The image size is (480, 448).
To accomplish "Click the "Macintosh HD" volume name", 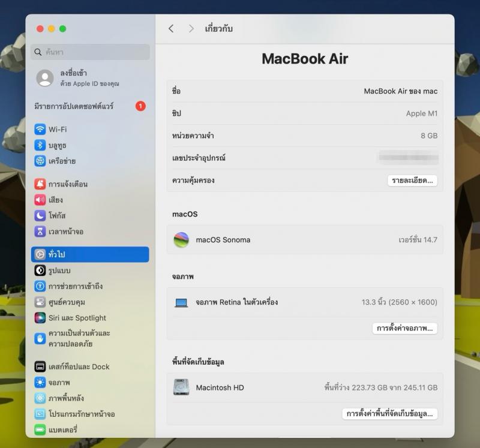I will pyautogui.click(x=220, y=387).
